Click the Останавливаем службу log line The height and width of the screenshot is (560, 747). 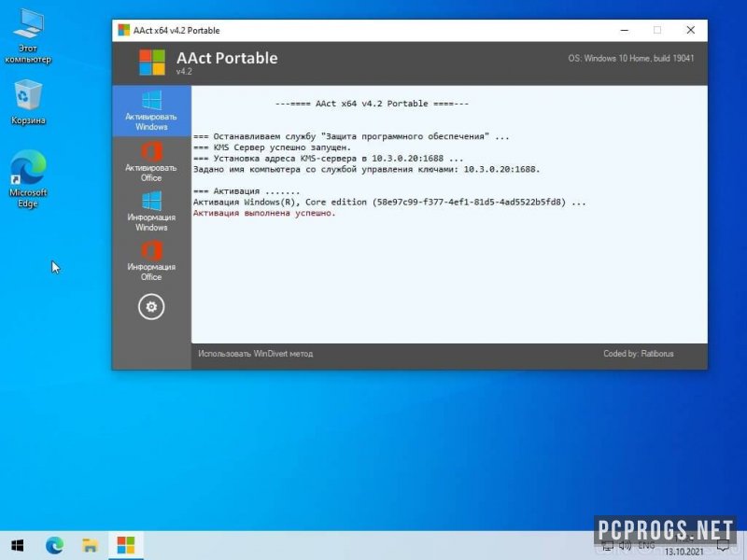[x=351, y=136]
